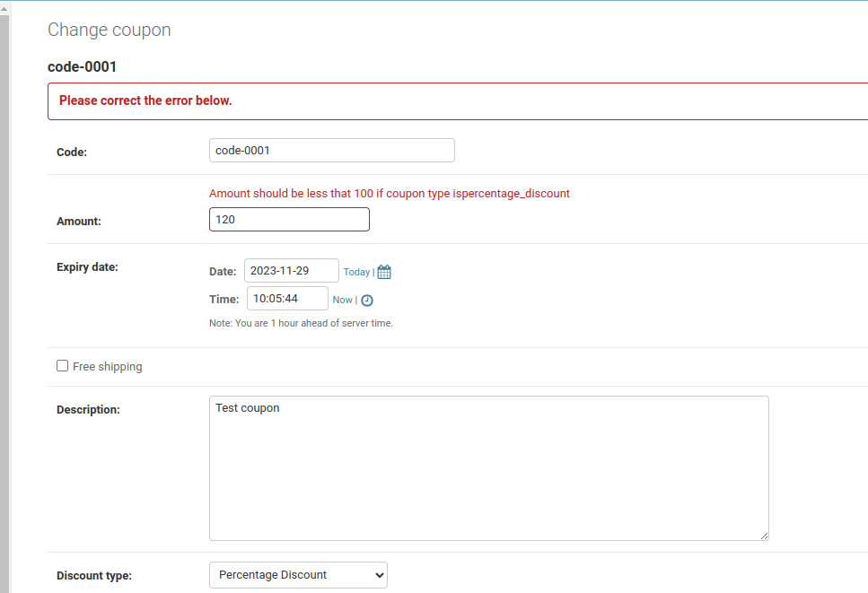Screen dimensions: 868x593
Task: Click the Time field showing "10:05:44"
Action: pos(287,298)
